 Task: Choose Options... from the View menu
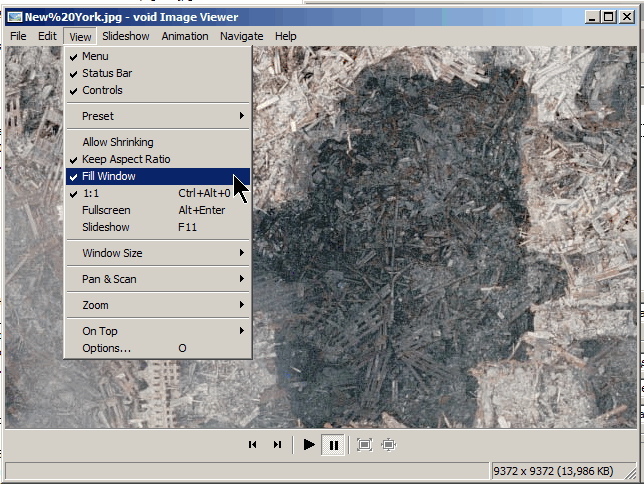click(x=106, y=348)
